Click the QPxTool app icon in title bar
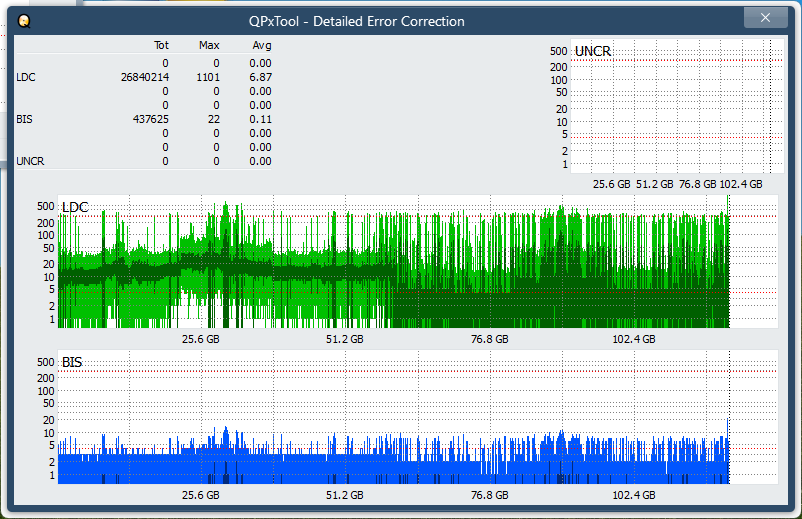Image resolution: width=802 pixels, height=519 pixels. click(24, 21)
